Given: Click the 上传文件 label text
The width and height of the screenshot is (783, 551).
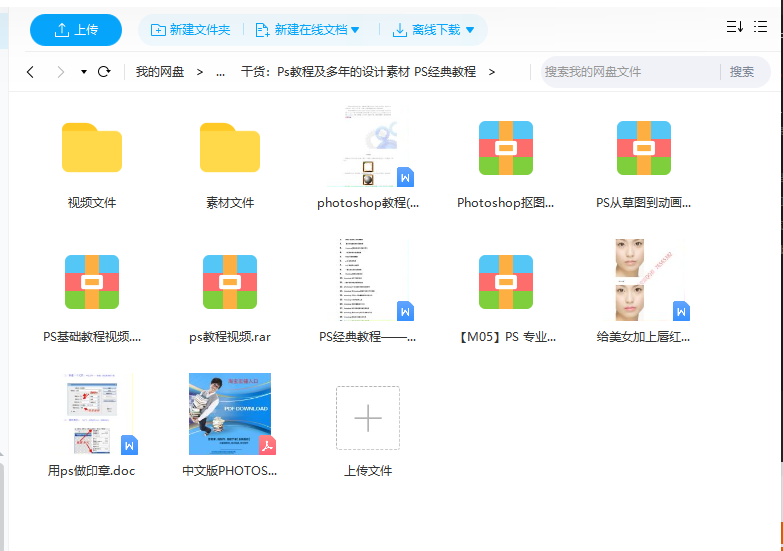Looking at the screenshot, I should (368, 471).
